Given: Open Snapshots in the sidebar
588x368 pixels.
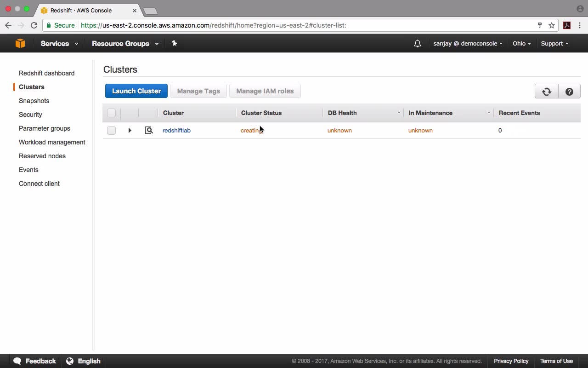Looking at the screenshot, I should coord(34,101).
